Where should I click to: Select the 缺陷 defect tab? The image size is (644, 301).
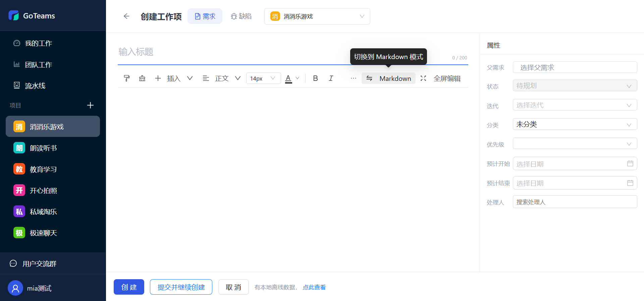tap(241, 16)
